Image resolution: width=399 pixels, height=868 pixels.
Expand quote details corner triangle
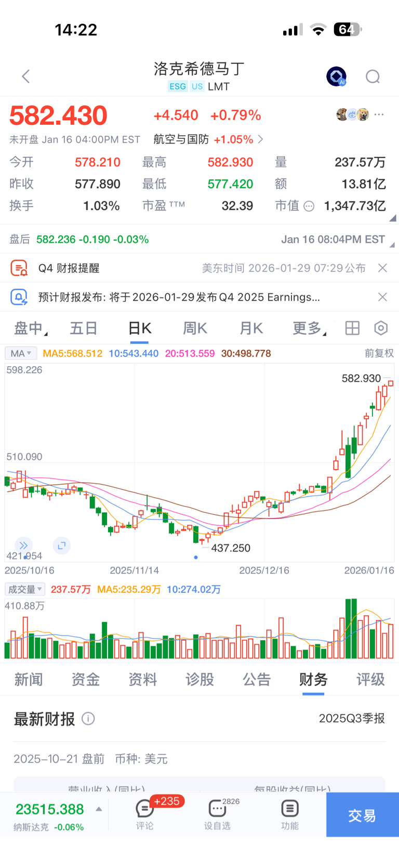tap(393, 218)
